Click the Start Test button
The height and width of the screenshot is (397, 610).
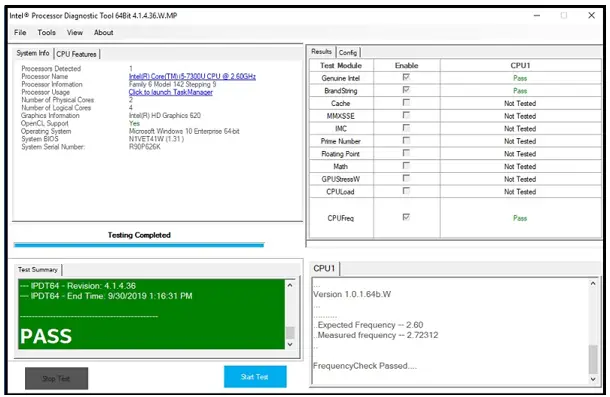pos(255,377)
